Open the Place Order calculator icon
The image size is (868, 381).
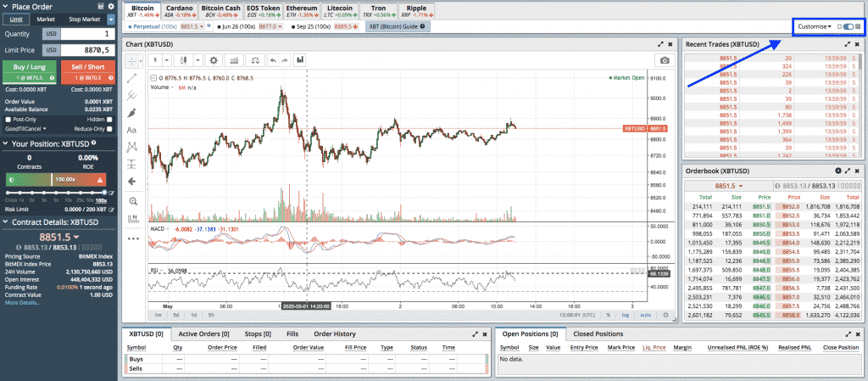pos(100,7)
